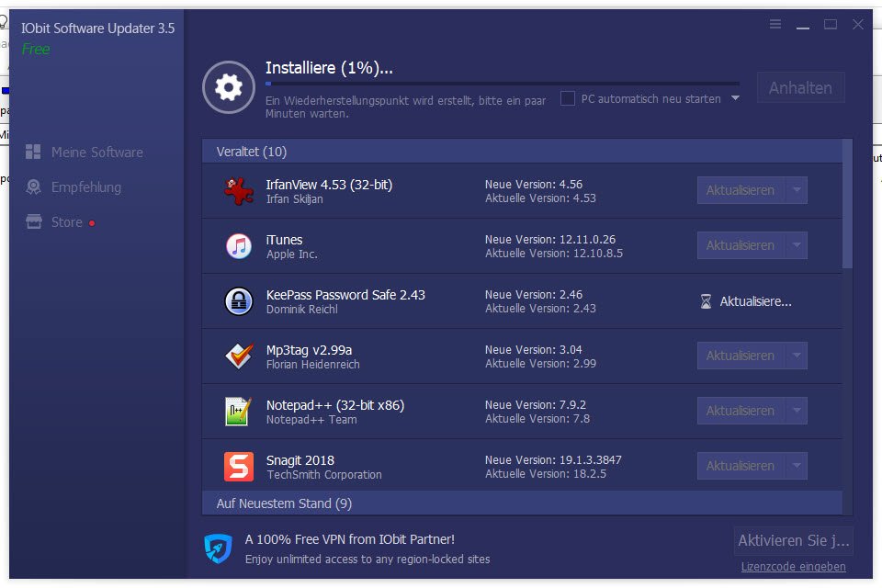Viewport: 882px width, 588px height.
Task: Open the Meine Software tab
Action: (x=85, y=152)
